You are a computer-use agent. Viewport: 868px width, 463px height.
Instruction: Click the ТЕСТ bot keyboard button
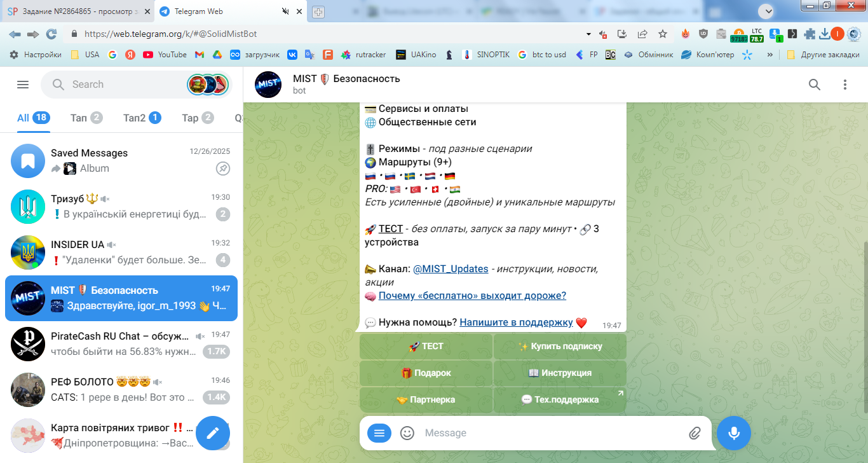(426, 347)
